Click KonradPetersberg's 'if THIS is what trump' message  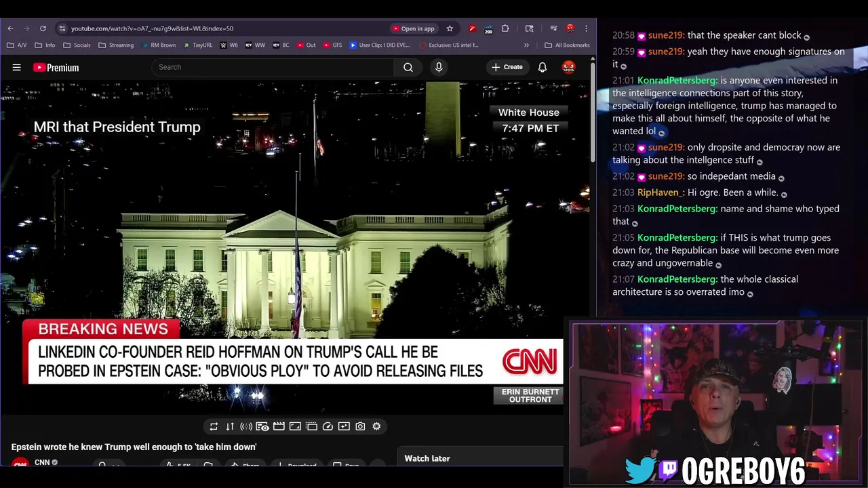coord(726,250)
